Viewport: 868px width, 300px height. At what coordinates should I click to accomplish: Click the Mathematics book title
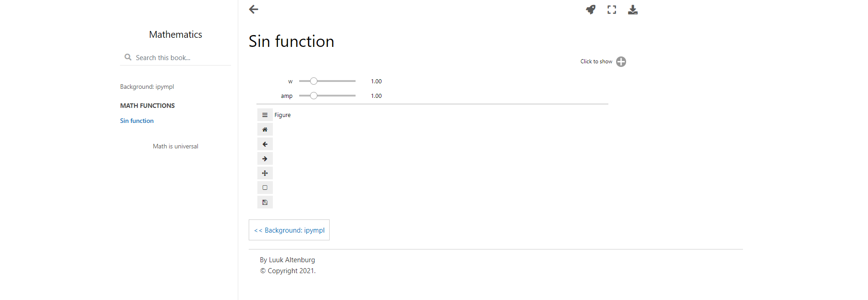(175, 34)
